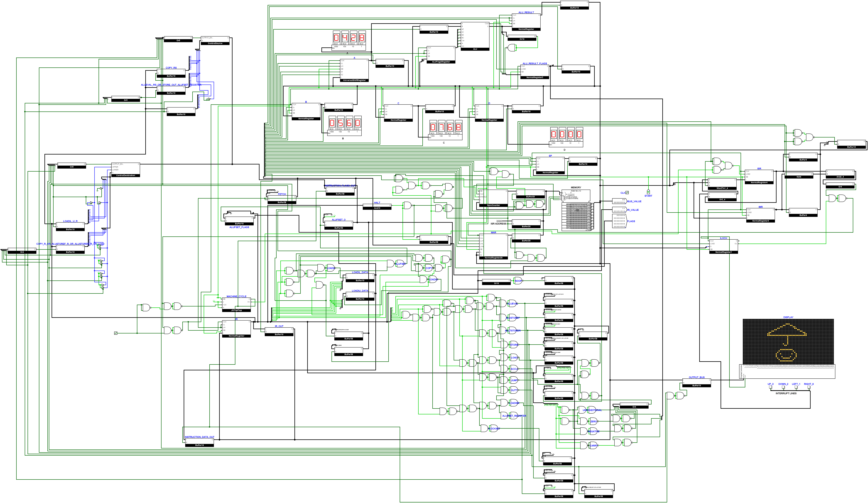Click the BUS_VALUE probe
868x503 pixels.
619,201
